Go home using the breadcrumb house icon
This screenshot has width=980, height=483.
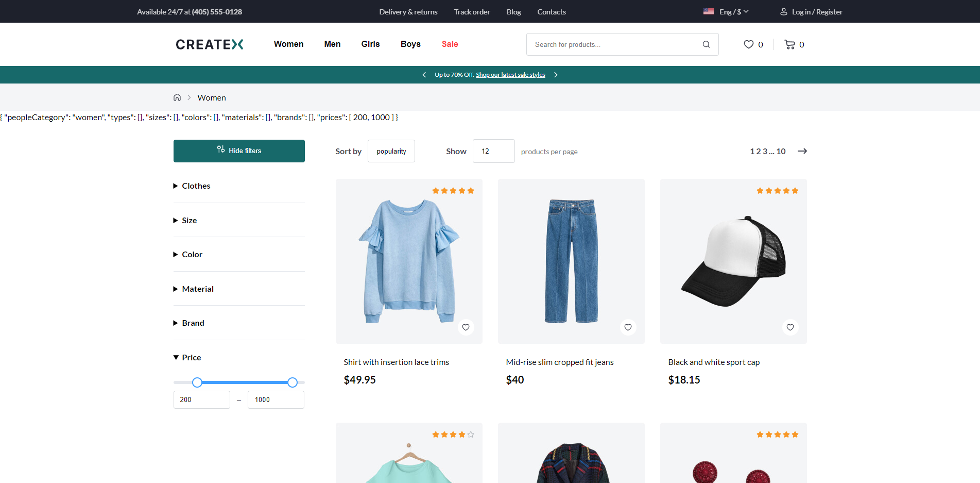[177, 97]
